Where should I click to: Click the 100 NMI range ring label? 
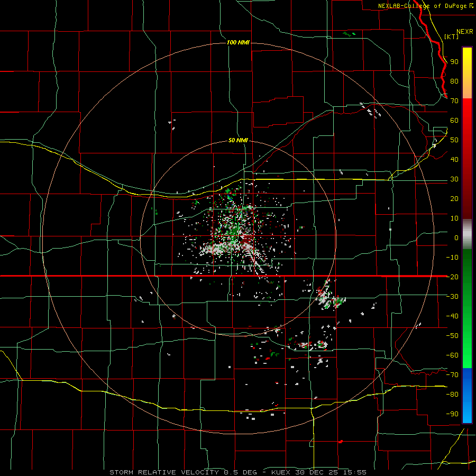point(238,42)
